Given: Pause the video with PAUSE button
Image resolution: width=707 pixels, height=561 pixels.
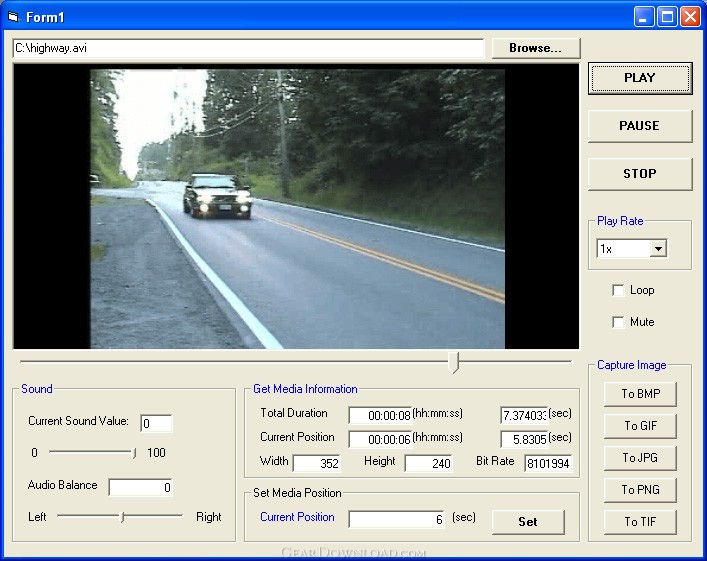Looking at the screenshot, I should (640, 126).
